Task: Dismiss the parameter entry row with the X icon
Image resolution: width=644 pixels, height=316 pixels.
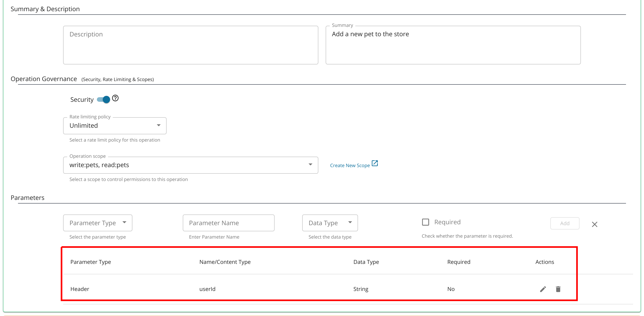Action: [595, 224]
